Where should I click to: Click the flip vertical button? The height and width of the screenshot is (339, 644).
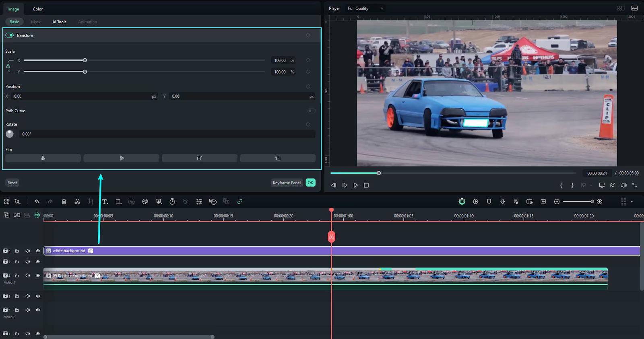click(x=122, y=158)
